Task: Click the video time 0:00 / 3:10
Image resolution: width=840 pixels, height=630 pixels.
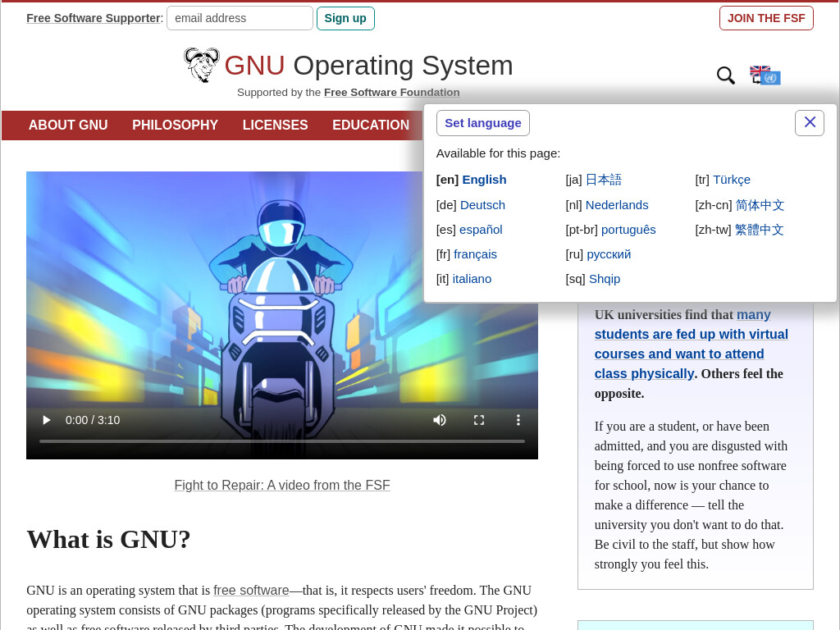Action: (93, 420)
